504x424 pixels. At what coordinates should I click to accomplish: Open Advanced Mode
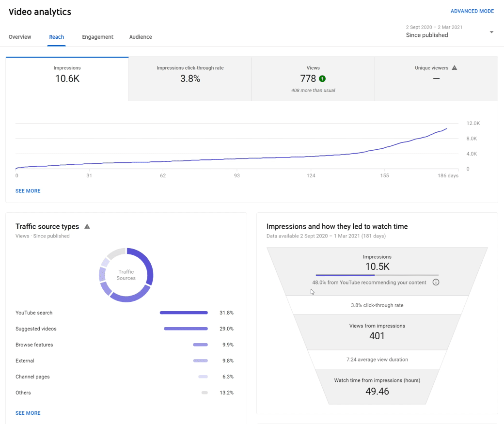click(x=472, y=11)
